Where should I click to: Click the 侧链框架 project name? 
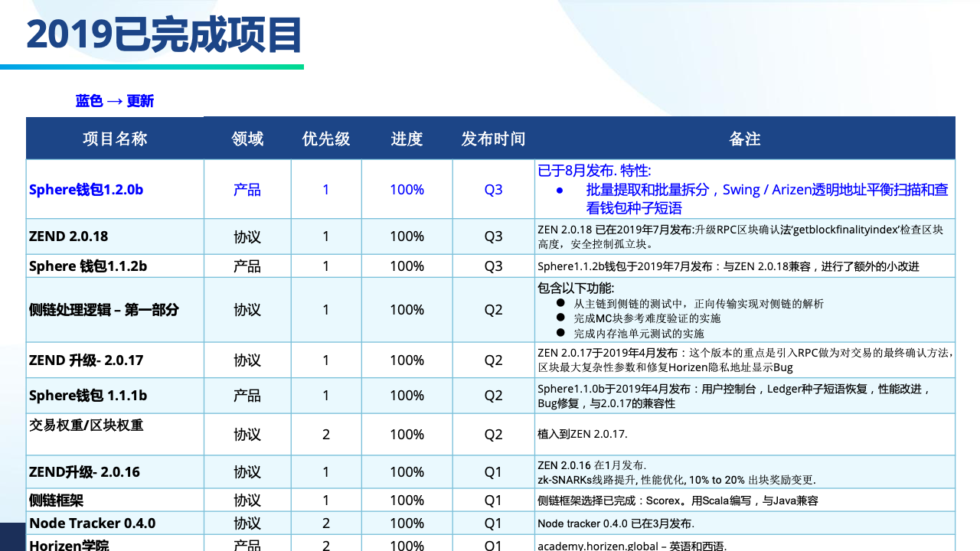pyautogui.click(x=57, y=500)
